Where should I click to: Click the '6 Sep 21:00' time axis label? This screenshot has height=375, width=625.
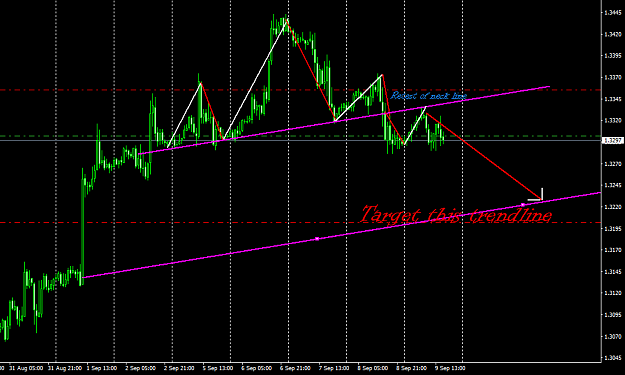[295, 368]
